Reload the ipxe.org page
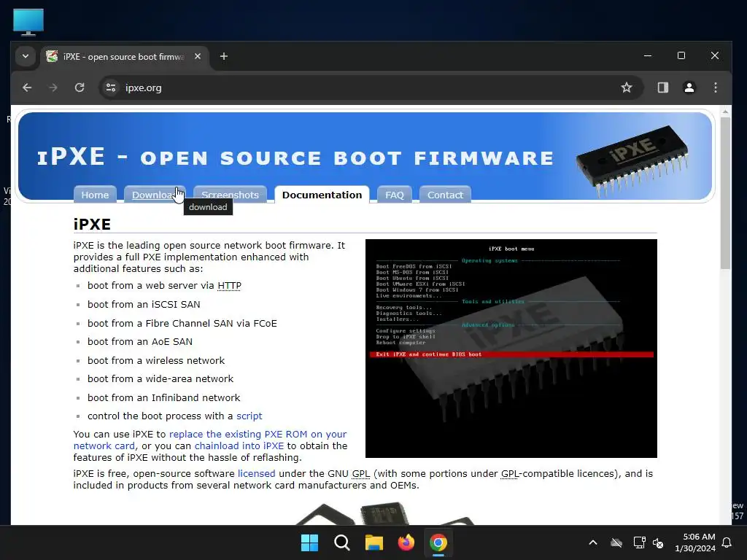The width and height of the screenshot is (747, 560). pos(80,87)
